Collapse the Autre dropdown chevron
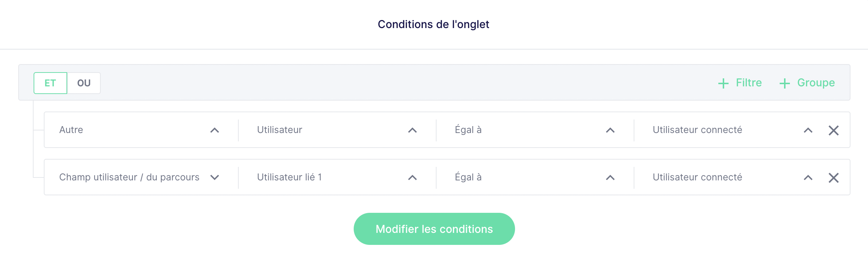 tap(215, 130)
